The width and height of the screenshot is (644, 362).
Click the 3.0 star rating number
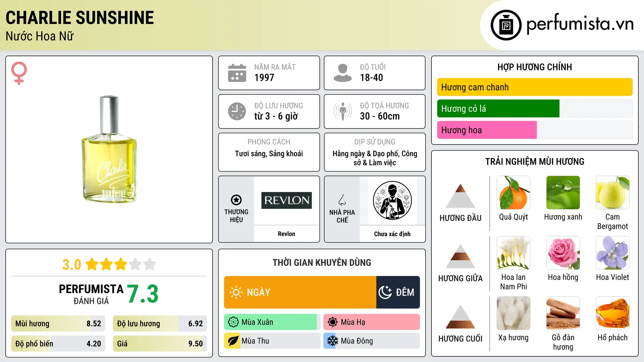(x=72, y=265)
